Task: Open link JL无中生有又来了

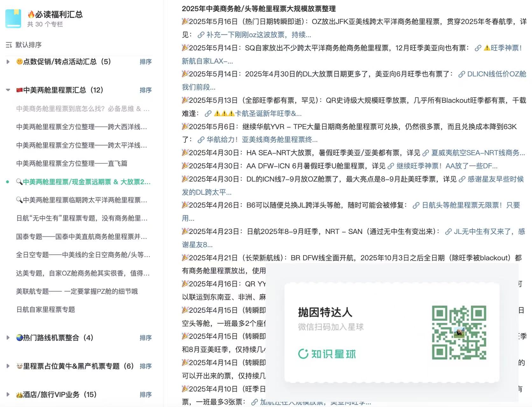Action: tap(489, 232)
